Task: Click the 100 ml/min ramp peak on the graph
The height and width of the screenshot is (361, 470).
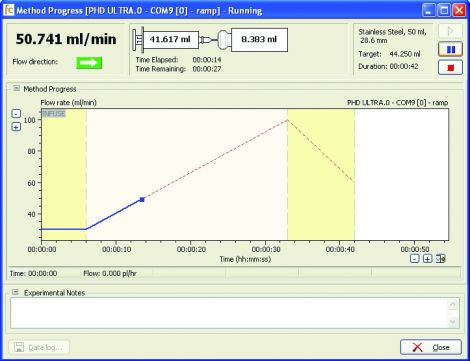Action: coord(288,120)
